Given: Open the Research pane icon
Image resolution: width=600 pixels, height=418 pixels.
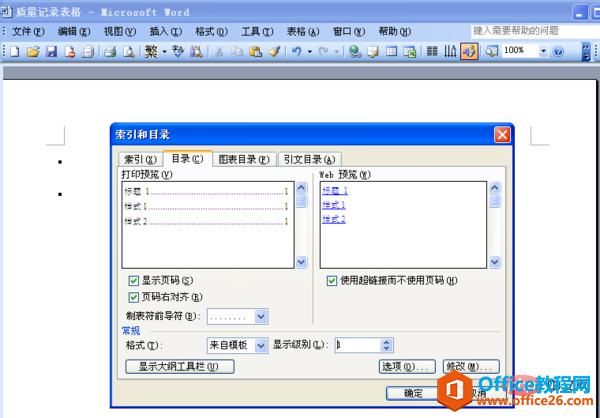Looking at the screenshot, I should tap(196, 51).
